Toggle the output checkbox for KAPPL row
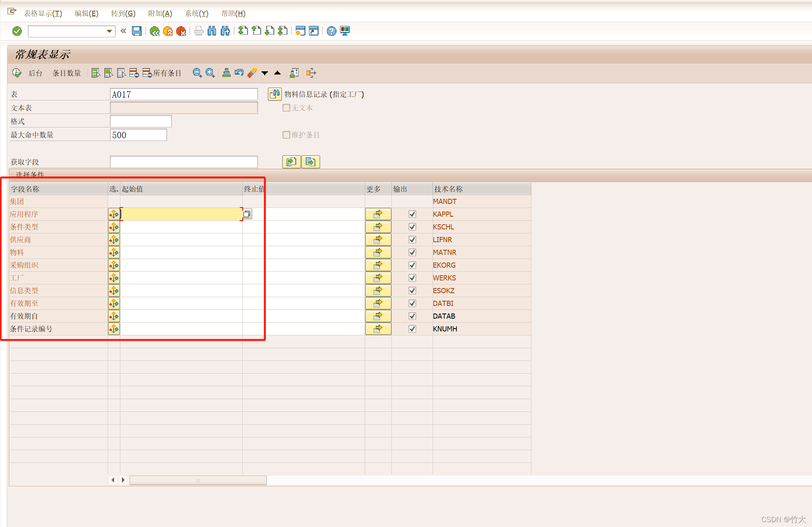The image size is (812, 527). click(x=412, y=214)
